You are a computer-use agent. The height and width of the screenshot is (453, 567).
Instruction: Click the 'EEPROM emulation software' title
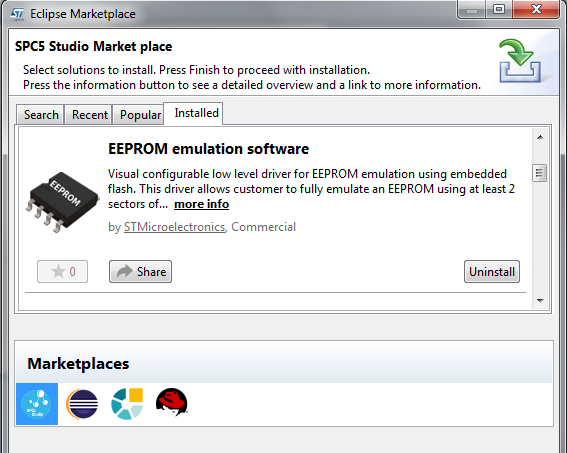click(x=208, y=149)
